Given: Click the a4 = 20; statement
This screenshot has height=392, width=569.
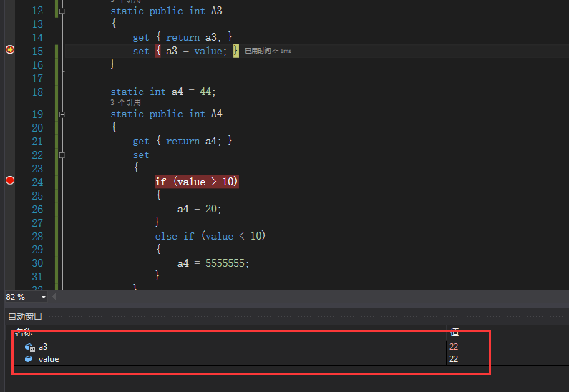Looking at the screenshot, I should 199,209.
